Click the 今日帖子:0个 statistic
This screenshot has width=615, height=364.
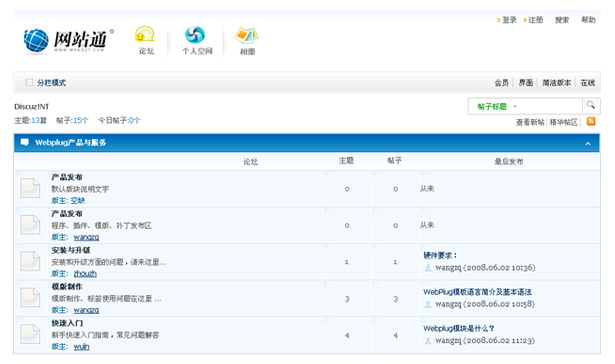[x=119, y=120]
